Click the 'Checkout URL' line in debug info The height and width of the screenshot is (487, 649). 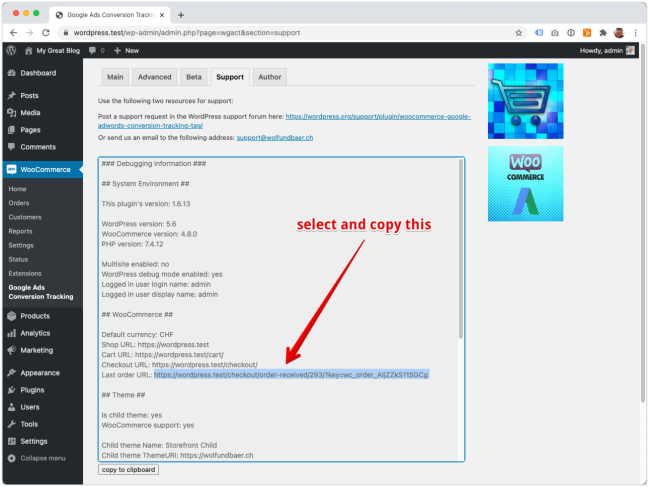[180, 365]
